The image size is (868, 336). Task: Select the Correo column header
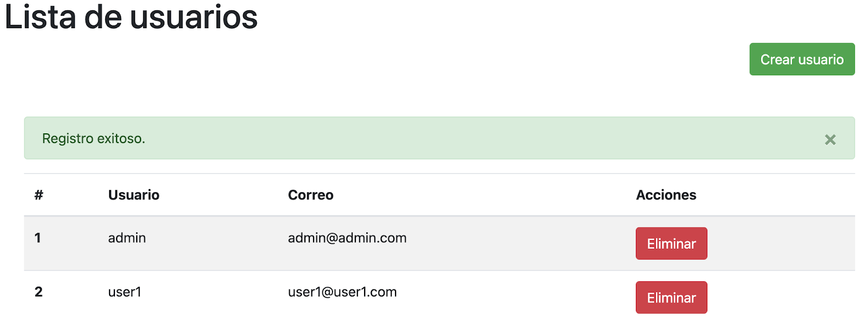click(310, 195)
